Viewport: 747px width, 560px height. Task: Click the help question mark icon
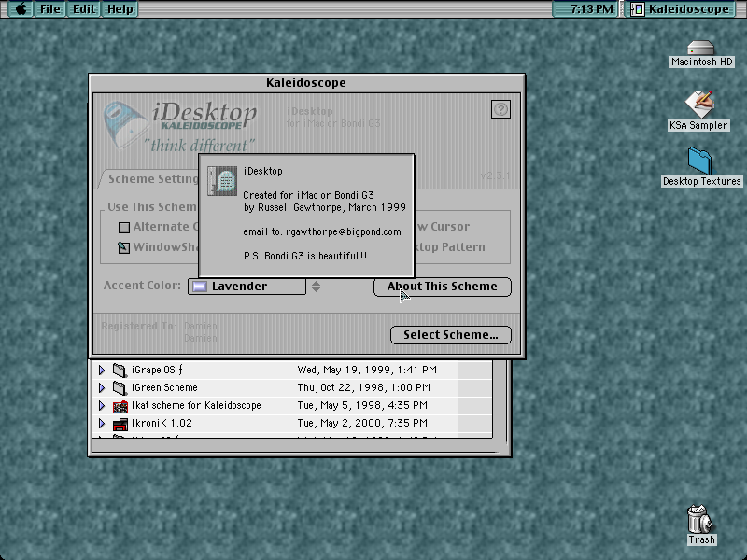point(500,109)
